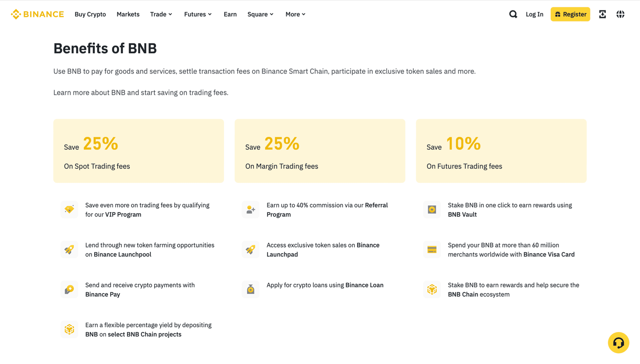Click the Save 25% Spot Trading card
The width and height of the screenshot is (640, 364).
click(138, 151)
